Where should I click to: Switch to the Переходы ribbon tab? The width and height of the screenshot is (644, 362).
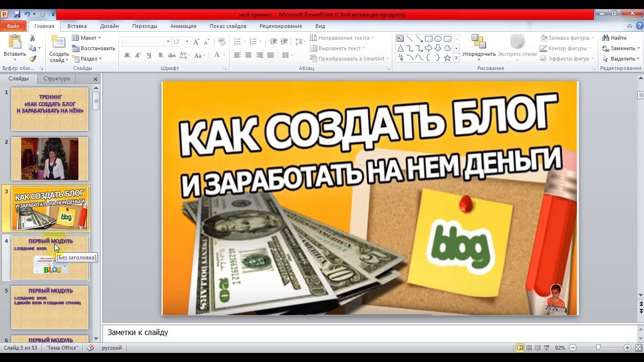coord(144,26)
